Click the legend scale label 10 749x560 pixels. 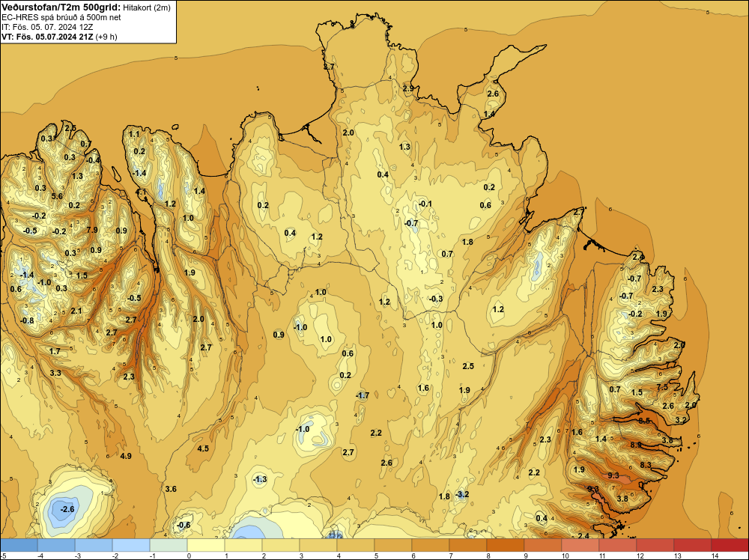[565, 556]
